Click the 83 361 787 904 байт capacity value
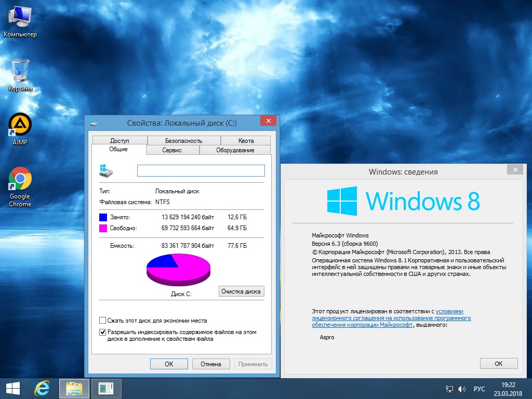 (x=188, y=246)
